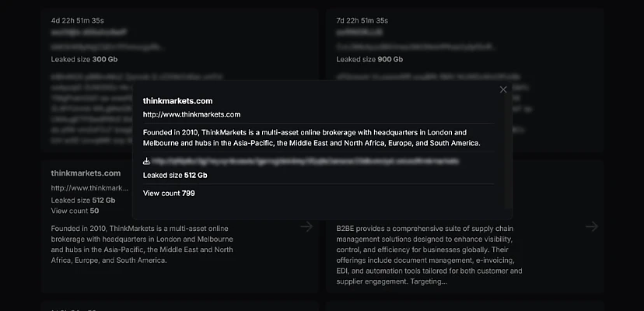This screenshot has width=644, height=311.
Task: Click the download icon in the popup
Action: tap(147, 161)
